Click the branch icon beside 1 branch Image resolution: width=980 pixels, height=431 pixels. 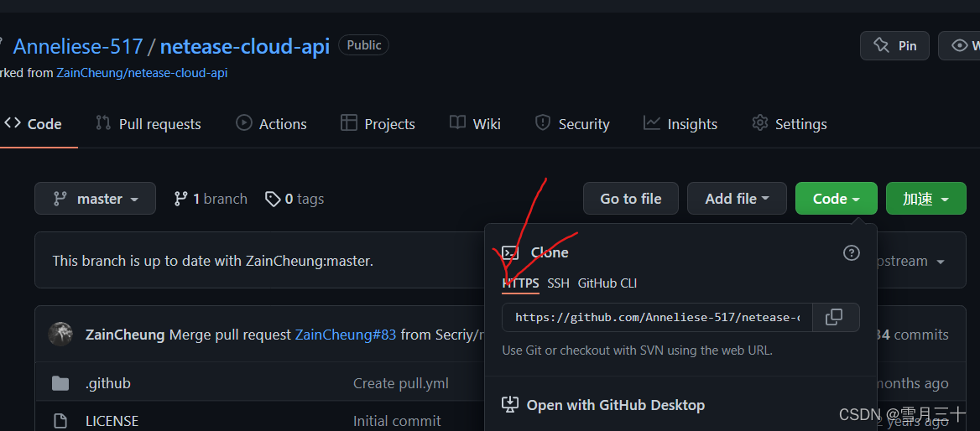(x=180, y=199)
